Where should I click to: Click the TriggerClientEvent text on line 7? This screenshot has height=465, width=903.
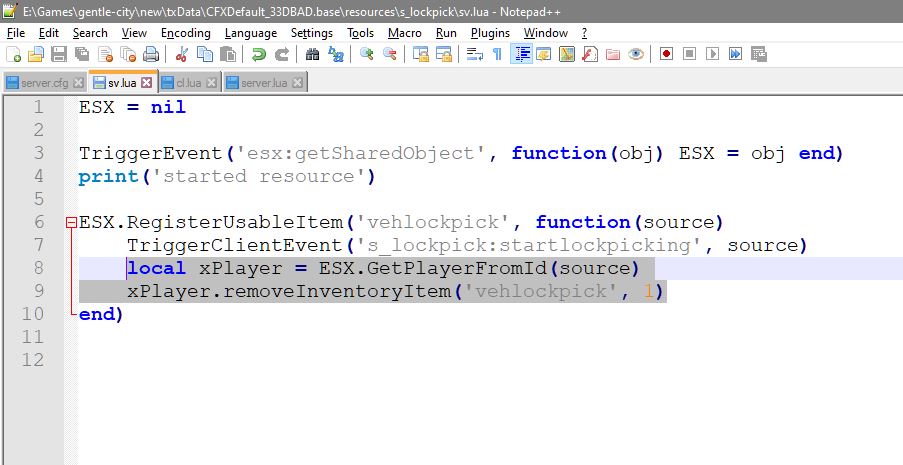point(235,245)
